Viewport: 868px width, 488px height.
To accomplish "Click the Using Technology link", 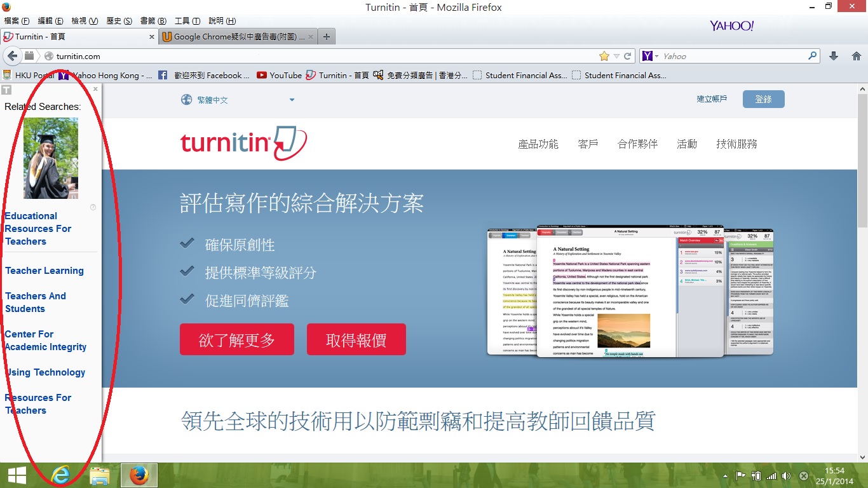I will [x=45, y=372].
